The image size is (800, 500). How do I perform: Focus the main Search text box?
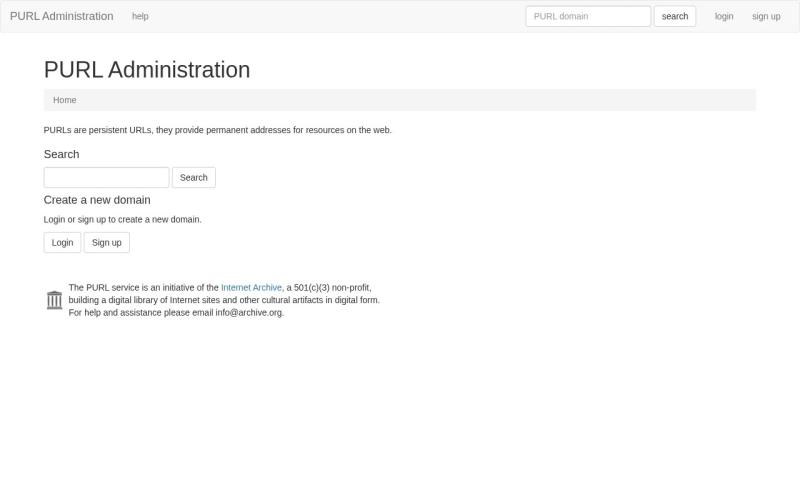pos(106,178)
